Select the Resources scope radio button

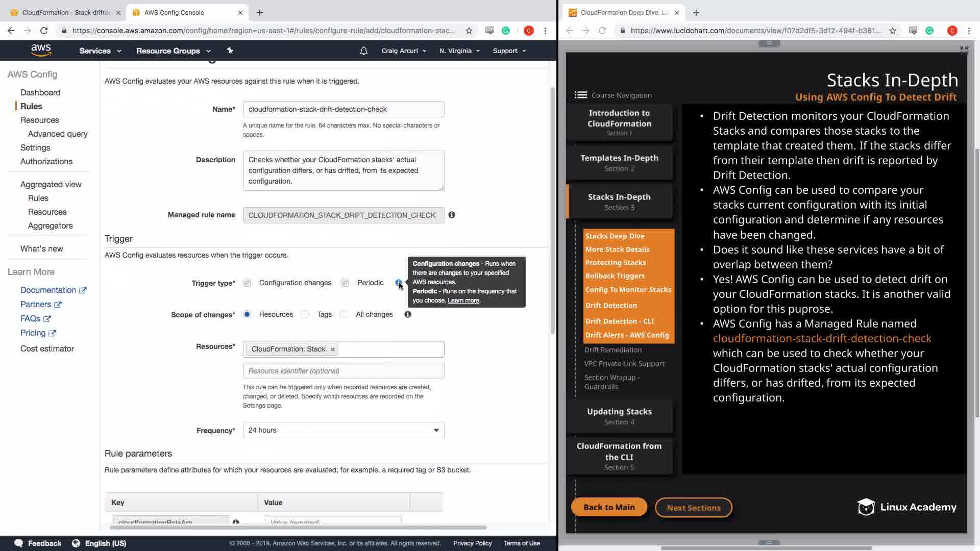247,314
